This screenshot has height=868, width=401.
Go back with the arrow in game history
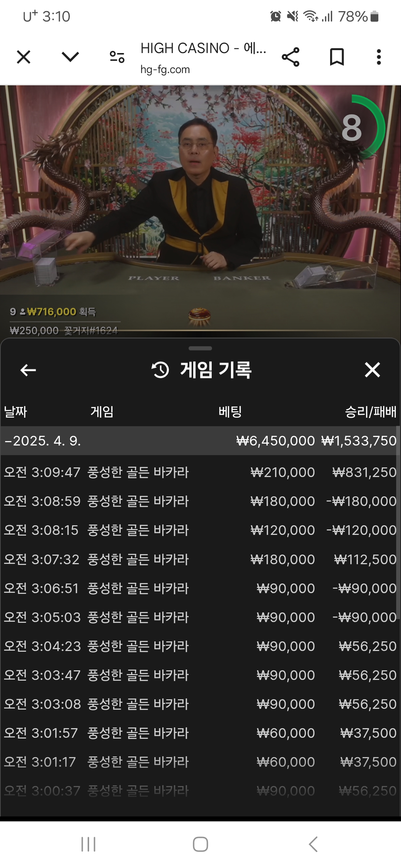click(x=28, y=370)
